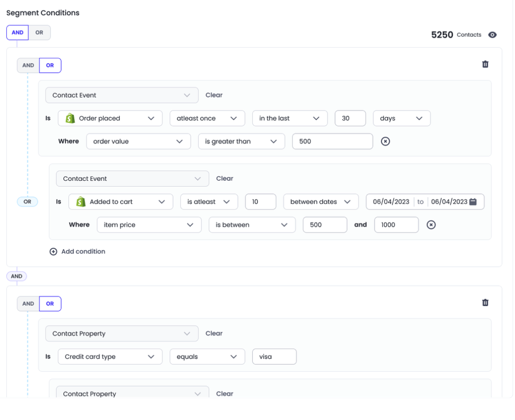
Task: Remove the item price filter row
Action: click(x=431, y=225)
